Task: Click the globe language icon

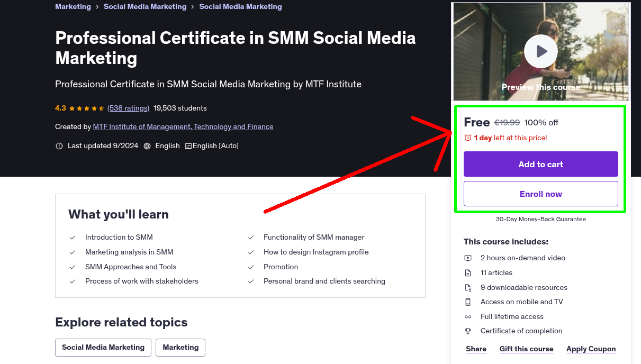Action: pos(147,146)
